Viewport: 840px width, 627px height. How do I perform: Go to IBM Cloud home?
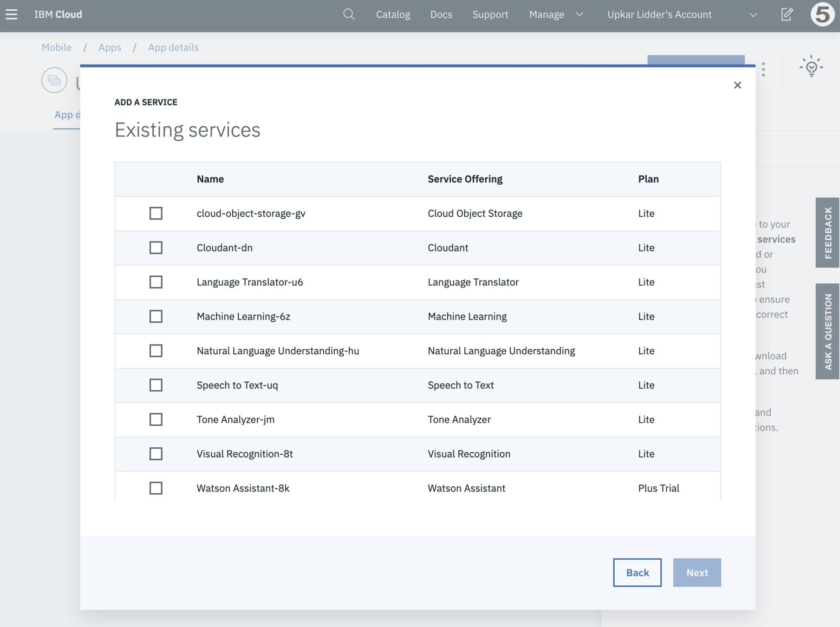coord(58,14)
